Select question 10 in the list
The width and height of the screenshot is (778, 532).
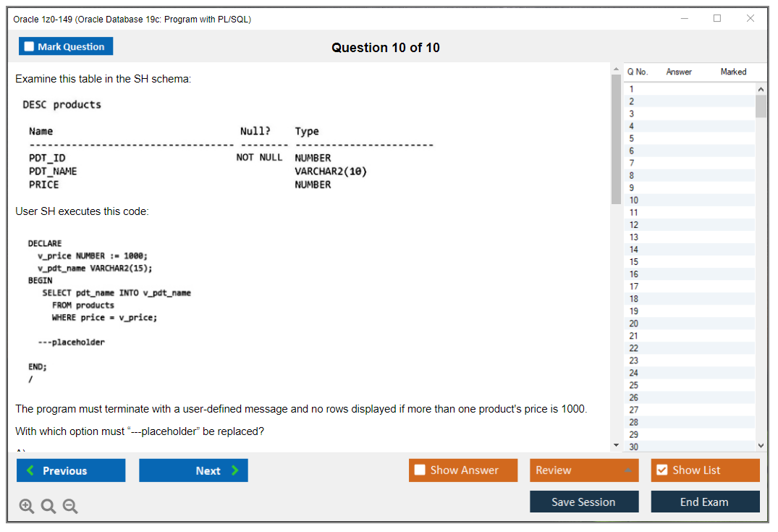(634, 200)
